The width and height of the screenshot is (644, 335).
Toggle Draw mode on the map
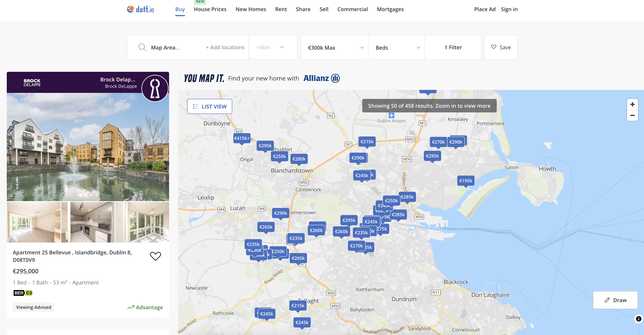[615, 300]
